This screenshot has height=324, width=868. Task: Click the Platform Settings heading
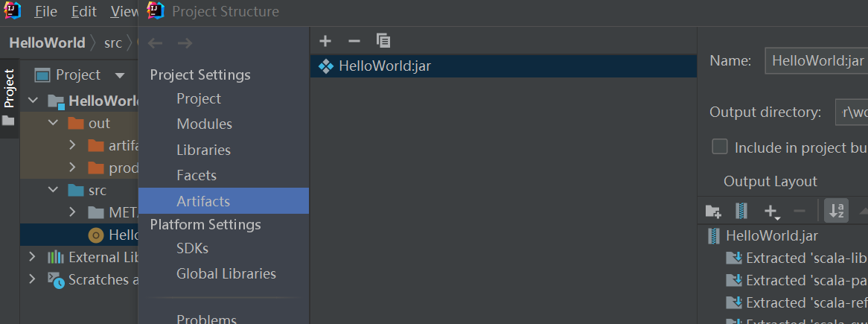[x=205, y=224]
